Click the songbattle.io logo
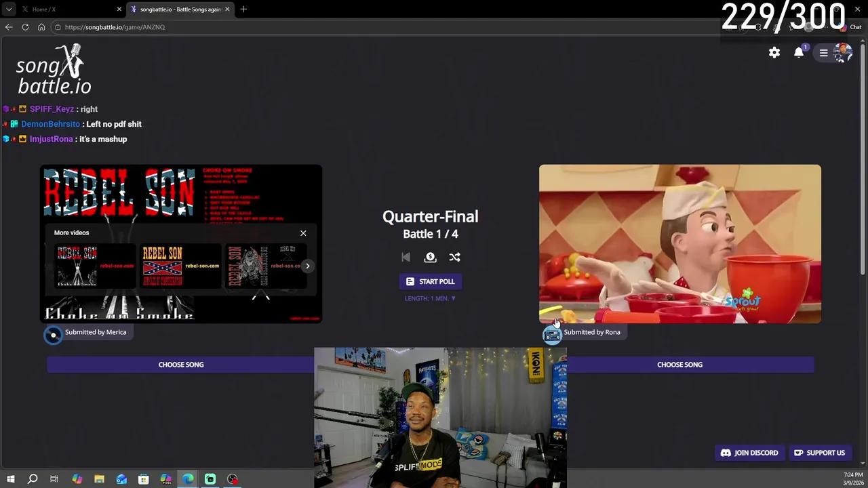 point(54,70)
